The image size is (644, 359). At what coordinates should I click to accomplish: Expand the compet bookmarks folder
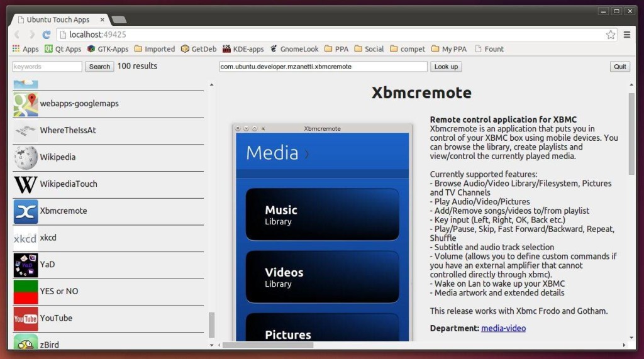pyautogui.click(x=408, y=49)
